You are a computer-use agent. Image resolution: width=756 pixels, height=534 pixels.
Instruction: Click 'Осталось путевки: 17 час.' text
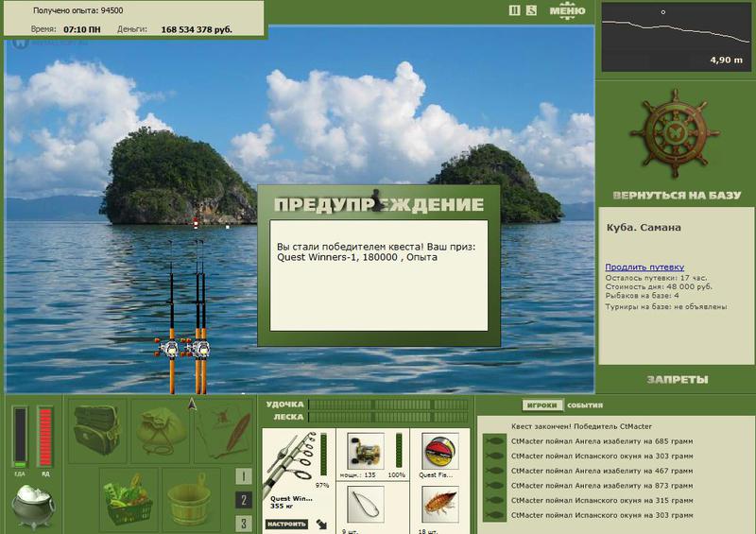point(656,278)
